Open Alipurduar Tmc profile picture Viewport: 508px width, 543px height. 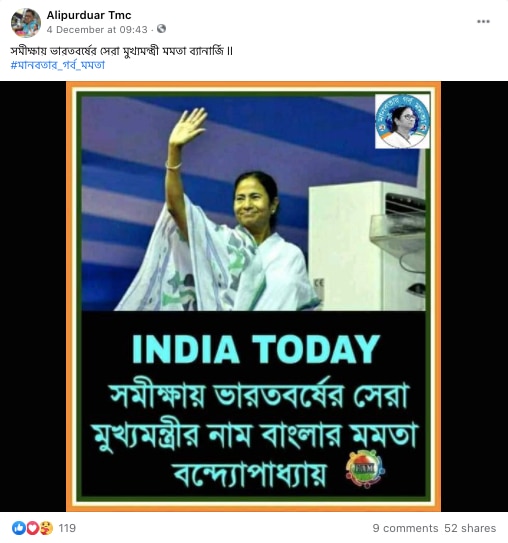[x=26, y=23]
